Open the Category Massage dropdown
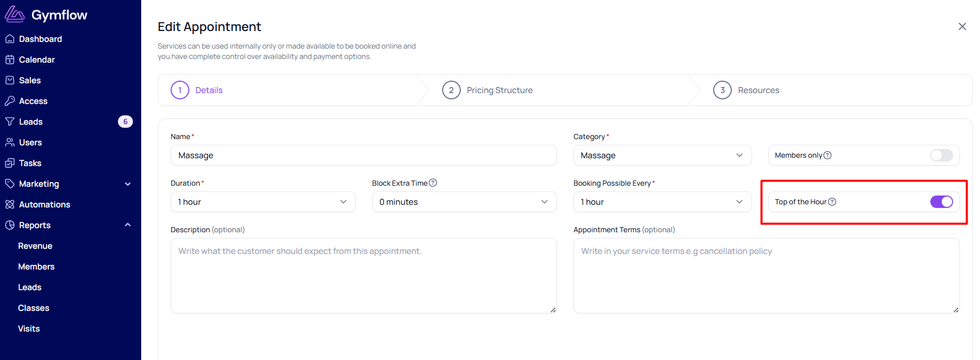 tap(662, 155)
